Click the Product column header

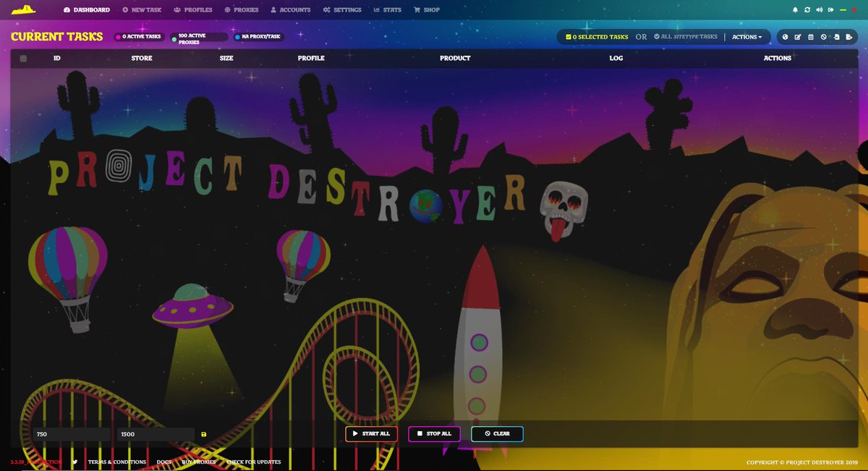coord(455,58)
